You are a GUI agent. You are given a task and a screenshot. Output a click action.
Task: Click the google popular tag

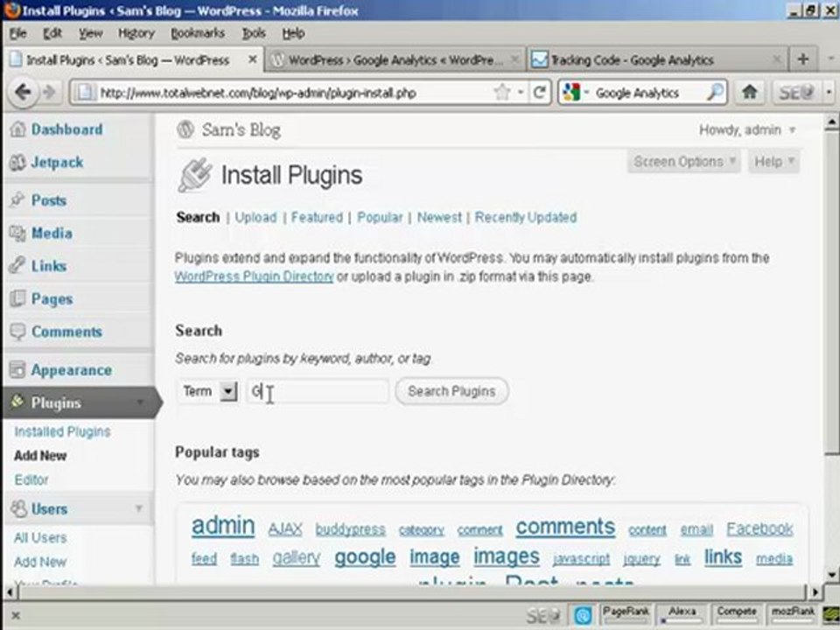365,557
